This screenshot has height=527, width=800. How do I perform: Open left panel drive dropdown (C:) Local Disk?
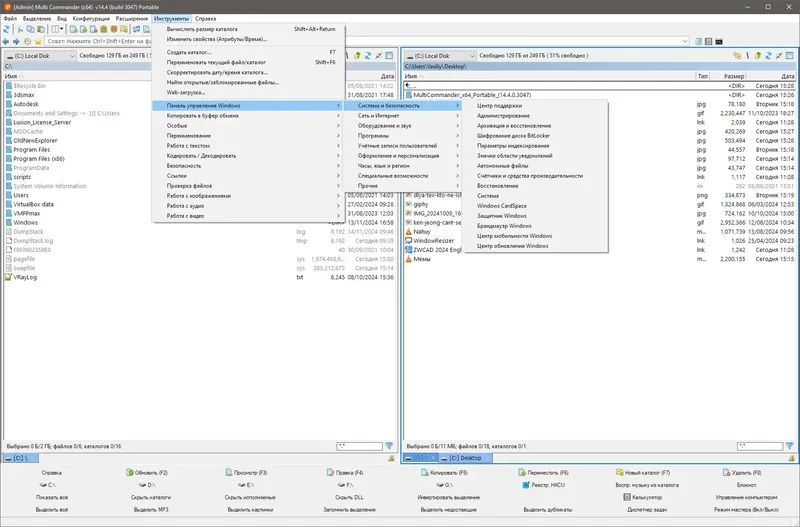point(40,56)
